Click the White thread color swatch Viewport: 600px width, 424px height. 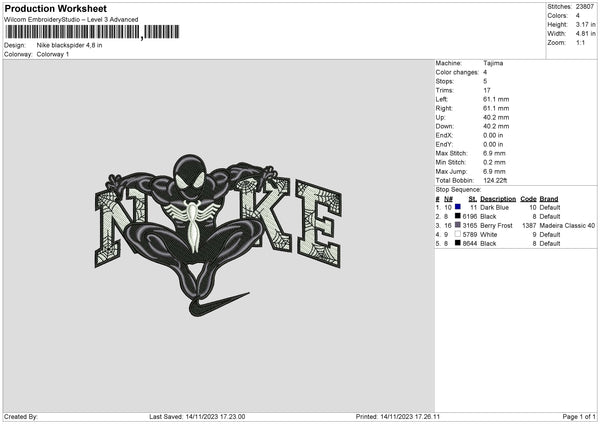458,234
